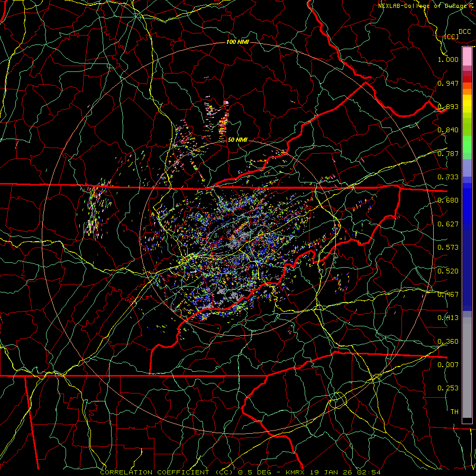Click the TH threshold label
476x476 pixels.
point(454,412)
